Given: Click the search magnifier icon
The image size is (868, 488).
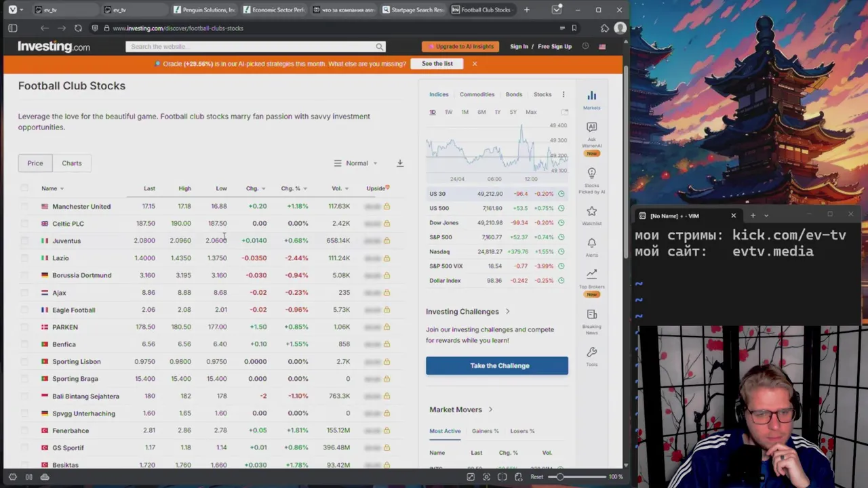Looking at the screenshot, I should pos(380,47).
